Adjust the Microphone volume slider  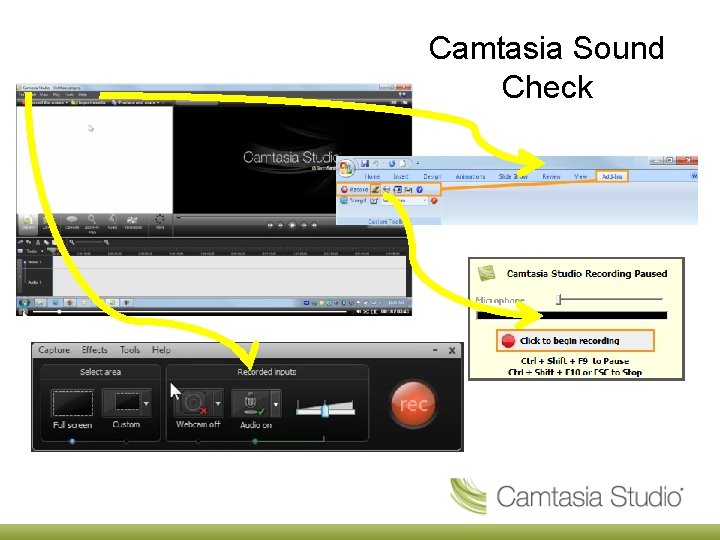610,299
